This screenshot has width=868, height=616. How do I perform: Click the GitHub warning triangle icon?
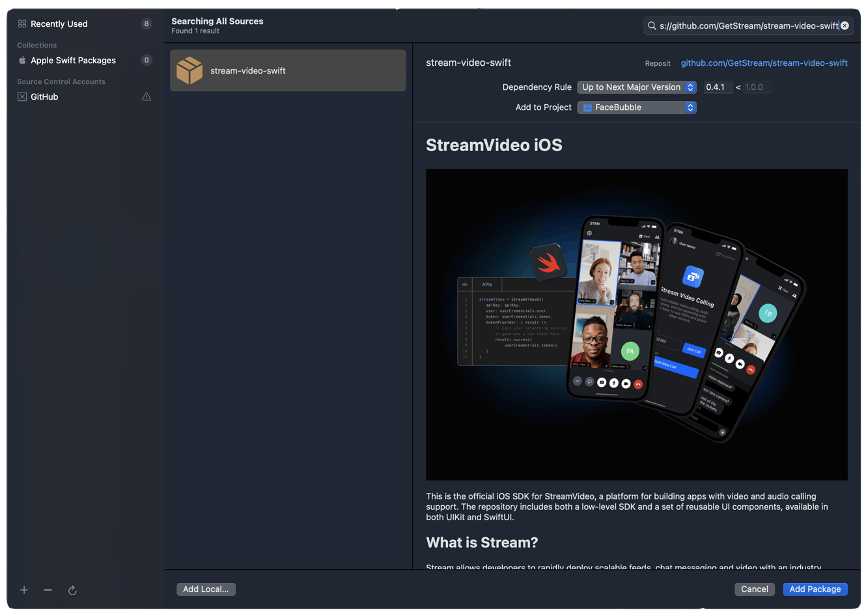tap(147, 97)
